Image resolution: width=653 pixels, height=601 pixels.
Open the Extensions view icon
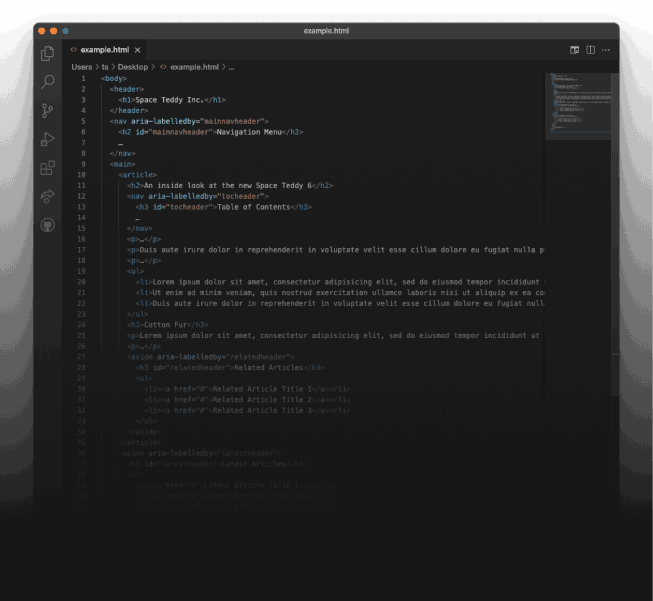coord(47,168)
